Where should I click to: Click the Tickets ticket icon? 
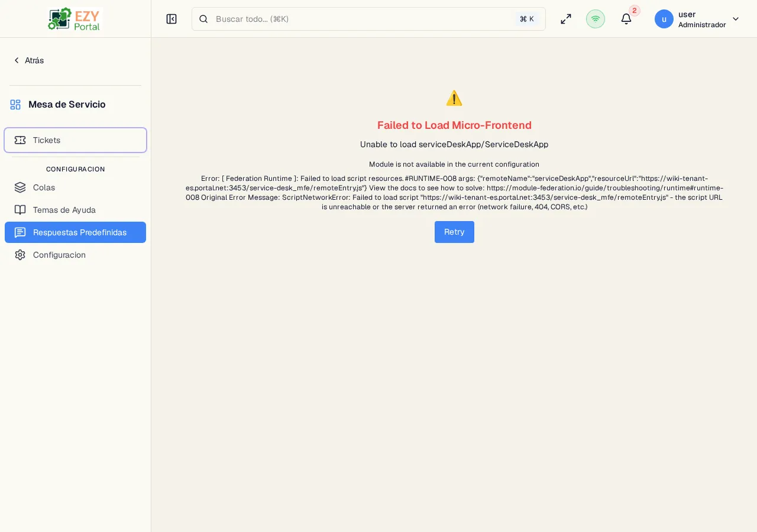tap(20, 140)
